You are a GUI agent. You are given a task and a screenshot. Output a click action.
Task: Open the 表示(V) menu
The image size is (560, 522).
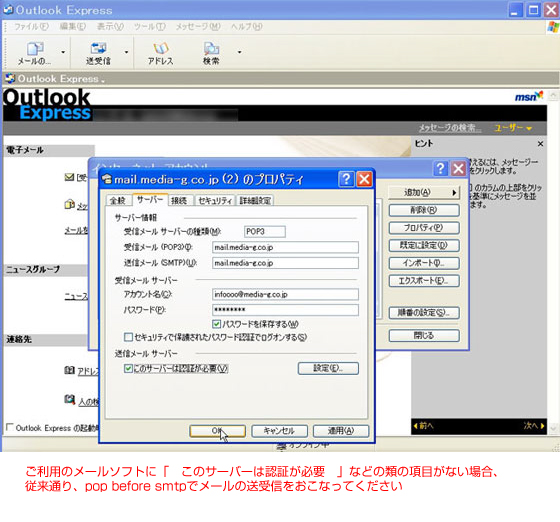(x=110, y=27)
